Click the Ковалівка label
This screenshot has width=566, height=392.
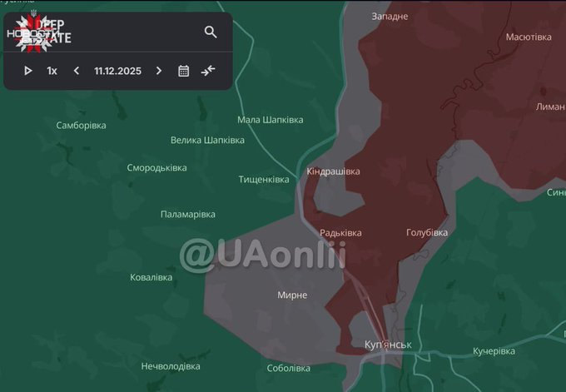[x=151, y=278]
